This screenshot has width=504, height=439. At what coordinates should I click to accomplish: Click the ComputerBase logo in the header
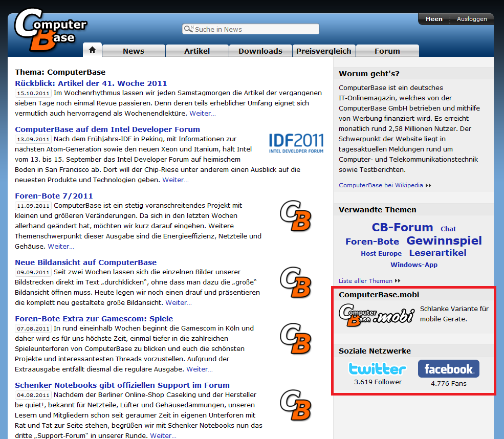click(51, 30)
